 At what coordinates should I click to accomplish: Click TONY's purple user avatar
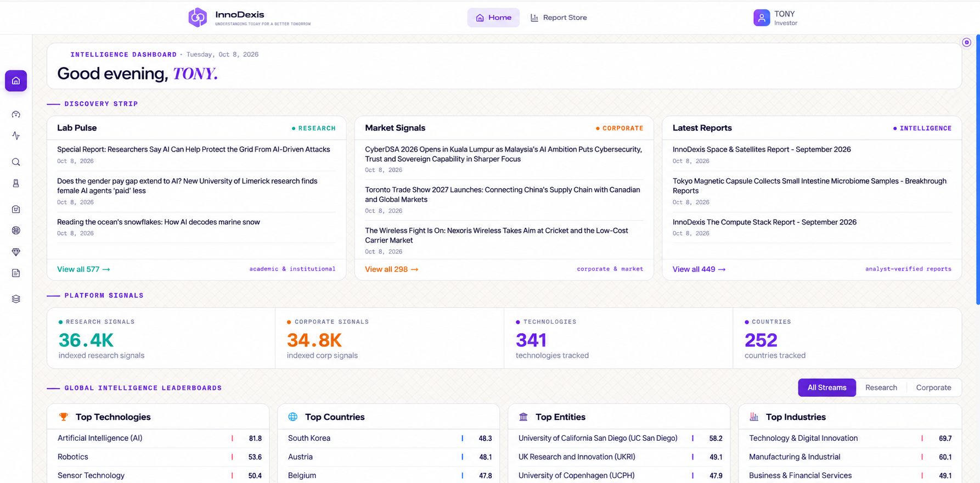click(762, 18)
